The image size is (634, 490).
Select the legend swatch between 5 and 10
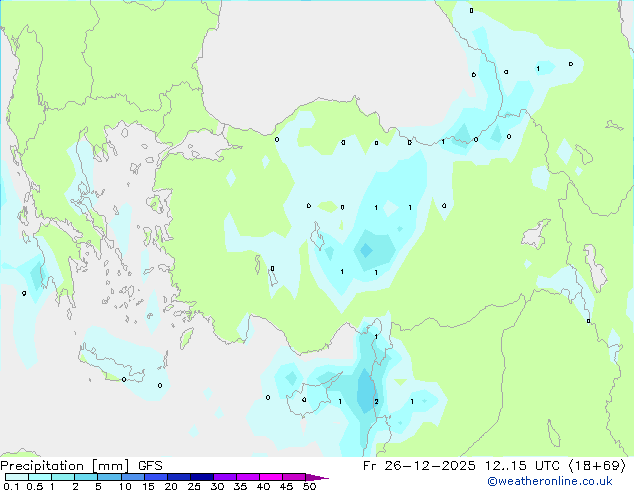(x=109, y=477)
